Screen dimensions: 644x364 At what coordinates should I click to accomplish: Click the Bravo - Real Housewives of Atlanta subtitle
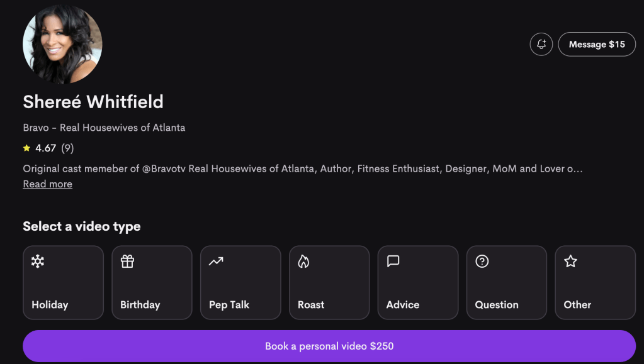[104, 128]
